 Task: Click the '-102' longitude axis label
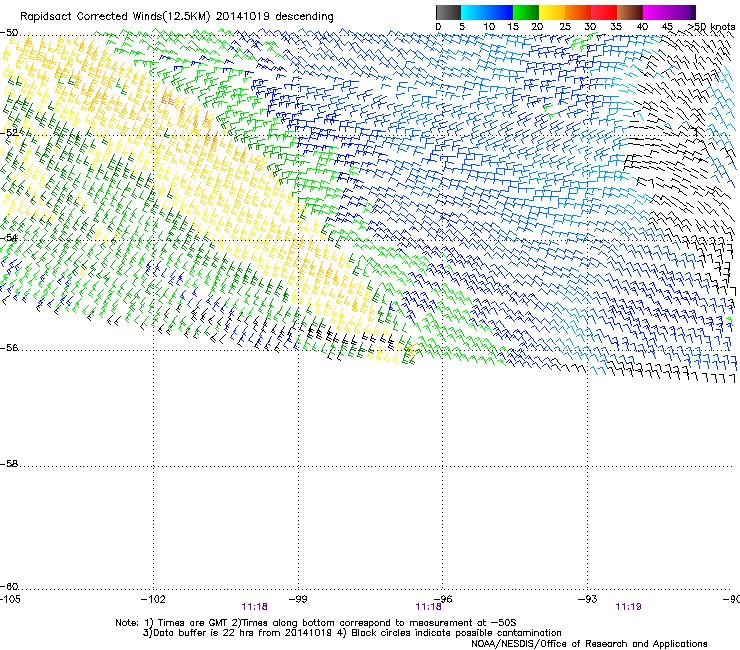coord(153,599)
